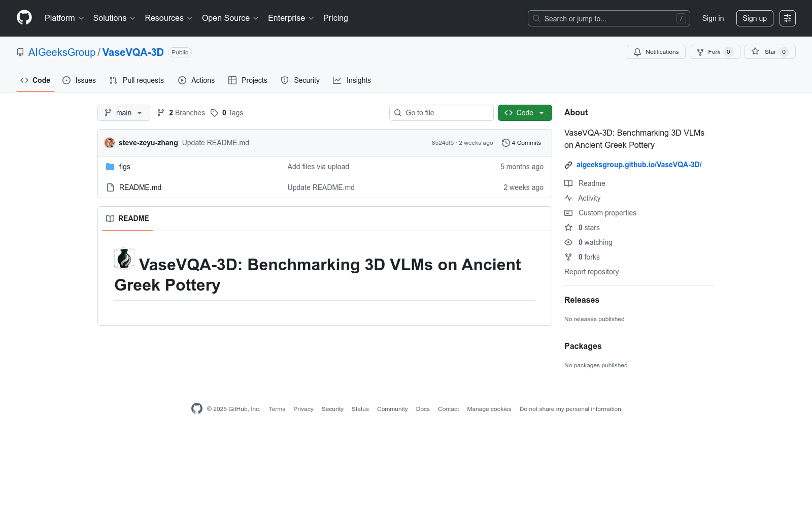View the 4 Commits history
The width and height of the screenshot is (812, 508).
coord(521,143)
